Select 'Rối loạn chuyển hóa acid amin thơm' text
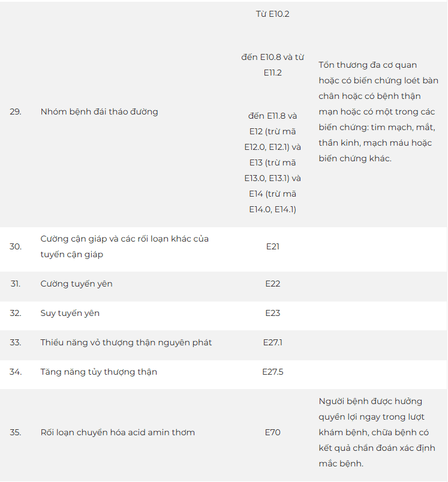 (118, 432)
